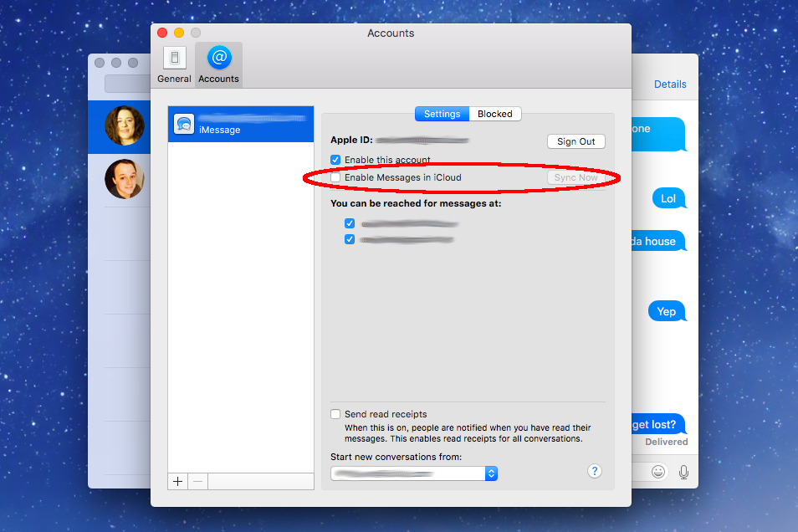
Task: Enable Messages in iCloud checkbox
Action: coord(335,177)
